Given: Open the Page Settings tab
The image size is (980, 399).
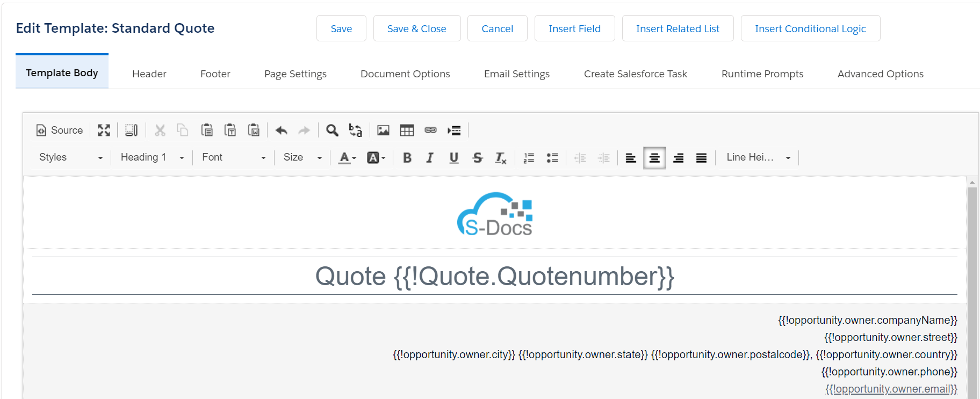Looking at the screenshot, I should pyautogui.click(x=296, y=74).
